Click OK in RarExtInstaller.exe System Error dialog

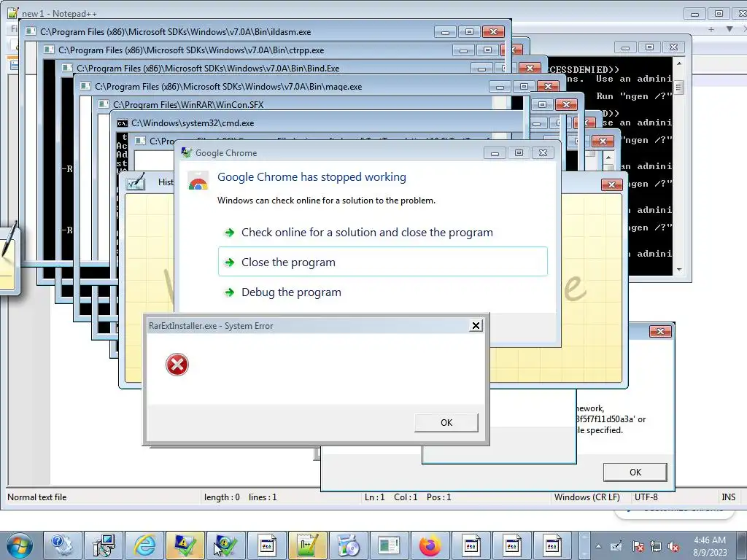(x=446, y=422)
